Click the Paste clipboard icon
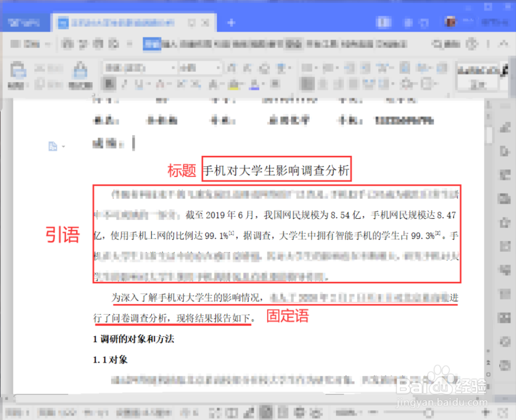The width and height of the screenshot is (516, 420). coord(18,70)
